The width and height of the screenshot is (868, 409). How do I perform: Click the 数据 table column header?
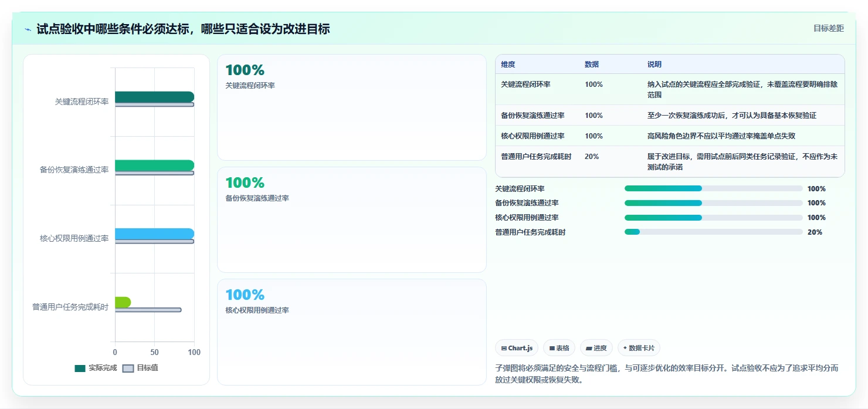(x=592, y=64)
